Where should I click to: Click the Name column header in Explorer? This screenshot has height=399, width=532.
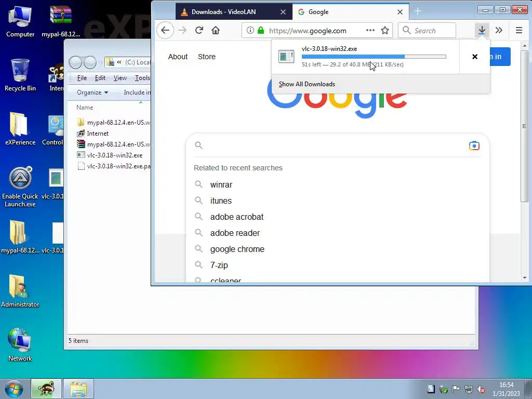point(85,107)
